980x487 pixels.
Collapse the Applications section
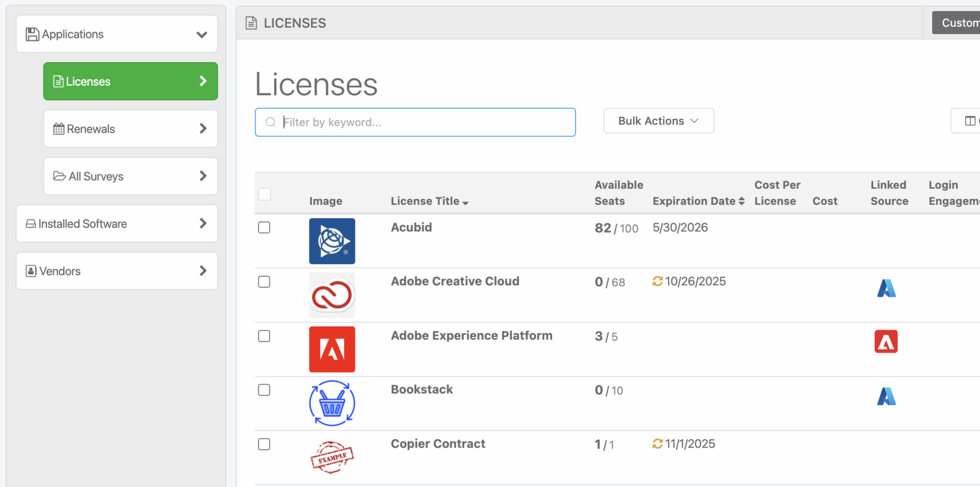(x=202, y=34)
